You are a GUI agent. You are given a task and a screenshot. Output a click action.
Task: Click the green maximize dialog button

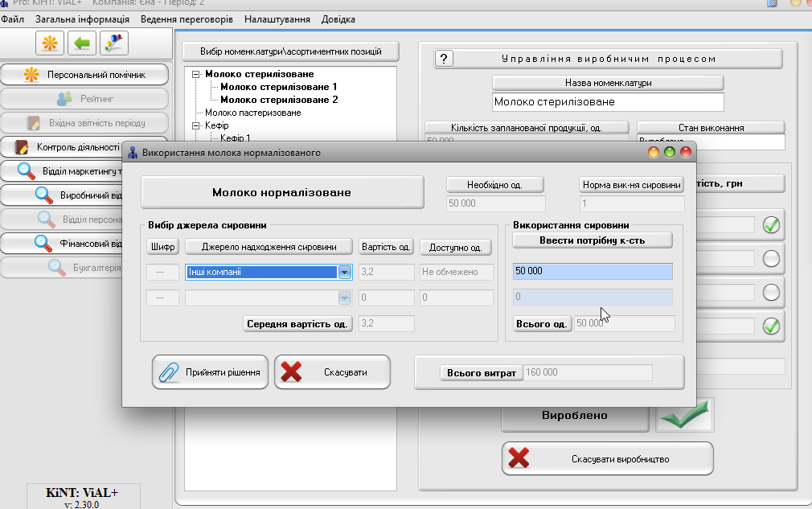point(670,152)
